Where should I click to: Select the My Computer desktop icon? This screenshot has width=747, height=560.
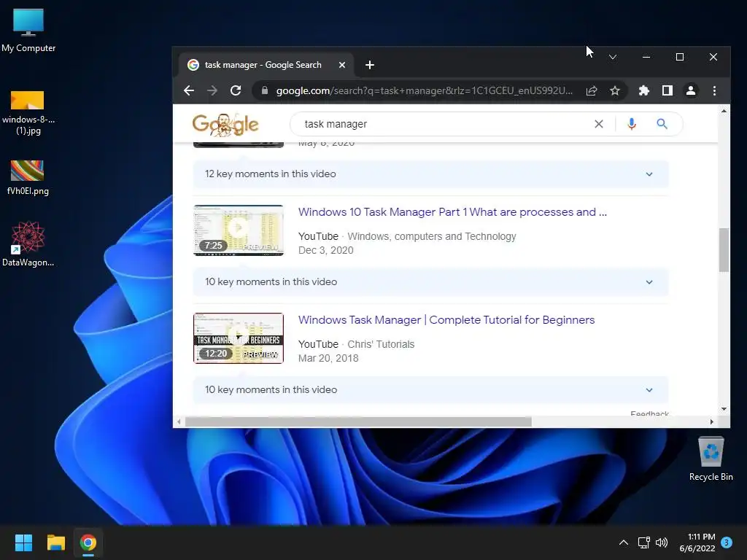[28, 30]
